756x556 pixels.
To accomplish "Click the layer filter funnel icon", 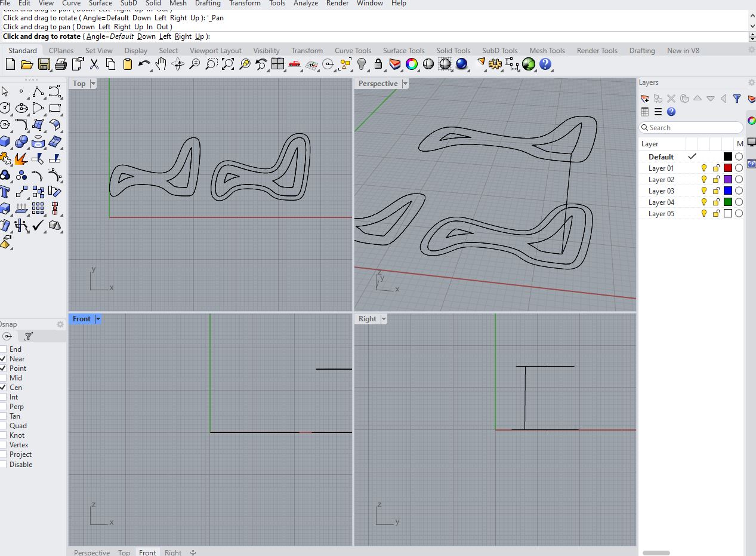I will pyautogui.click(x=738, y=99).
